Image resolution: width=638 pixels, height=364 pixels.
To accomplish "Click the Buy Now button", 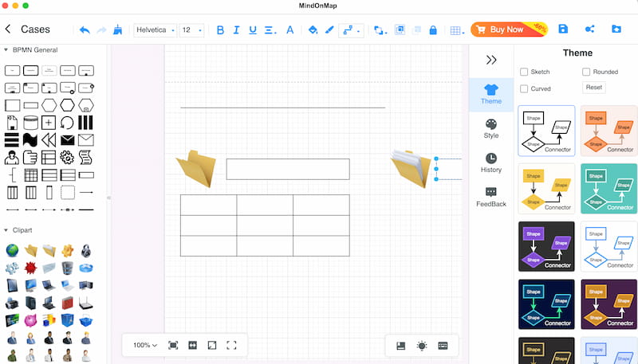I will tap(509, 29).
